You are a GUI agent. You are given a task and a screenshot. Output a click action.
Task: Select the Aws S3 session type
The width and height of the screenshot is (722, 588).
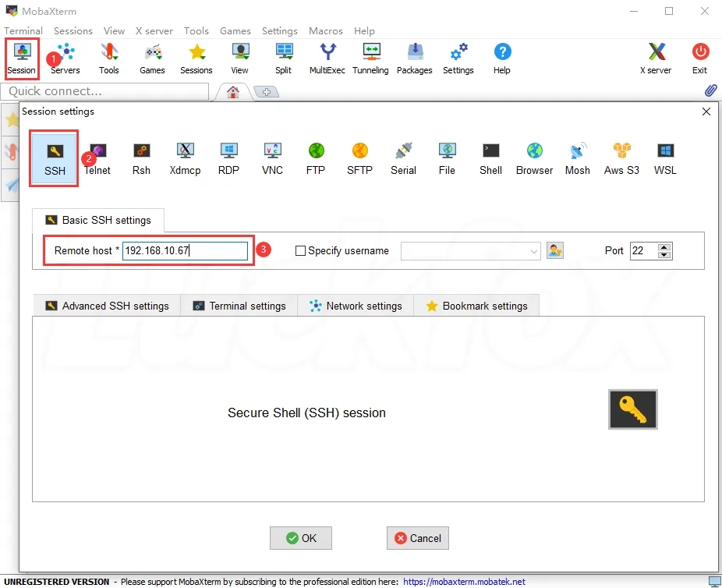[622, 159]
